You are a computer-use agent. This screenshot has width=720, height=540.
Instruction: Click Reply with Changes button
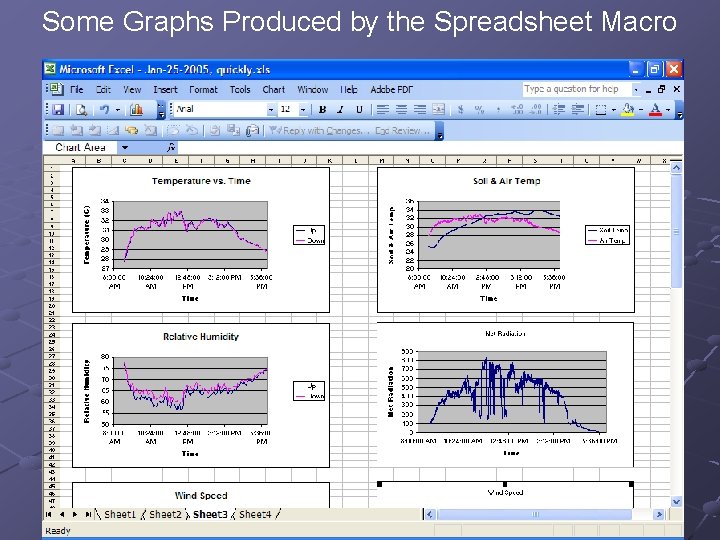pos(319,131)
